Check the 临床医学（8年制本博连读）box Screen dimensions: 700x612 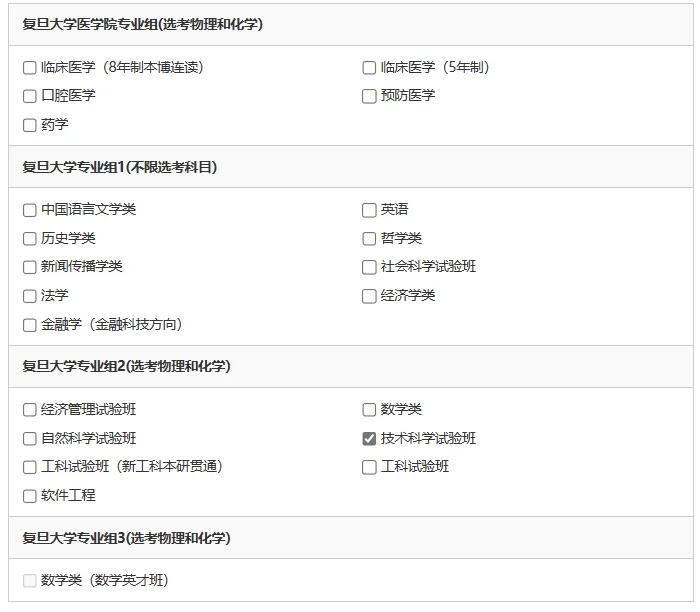(29, 68)
